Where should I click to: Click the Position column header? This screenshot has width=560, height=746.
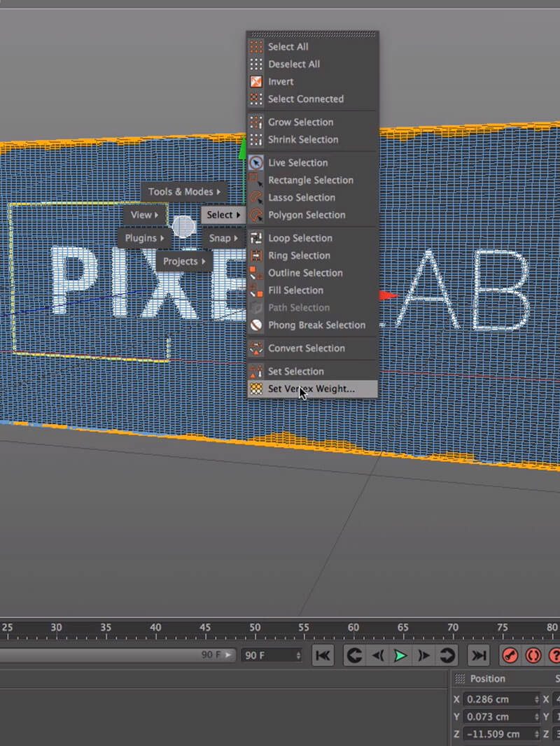coord(487,679)
